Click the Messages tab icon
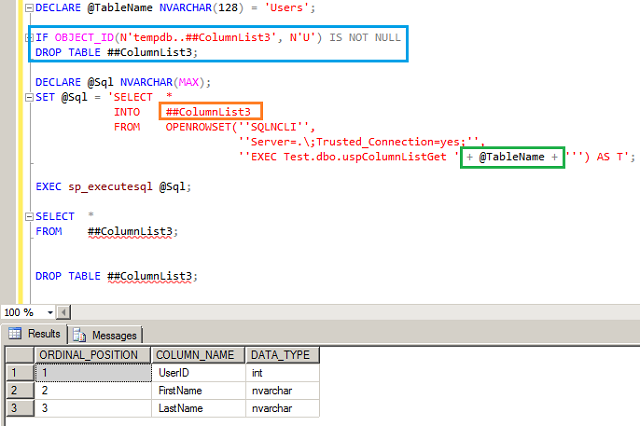 coord(81,334)
